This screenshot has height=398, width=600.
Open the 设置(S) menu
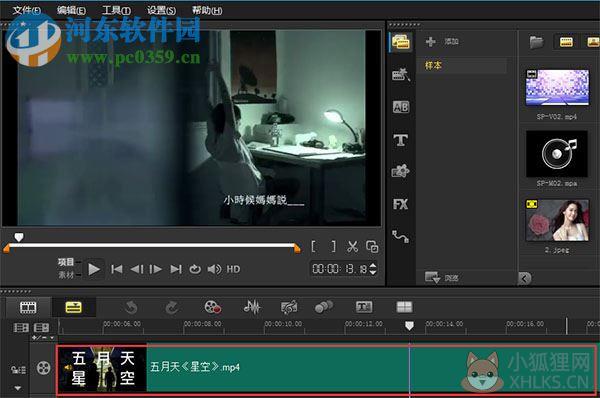click(161, 10)
